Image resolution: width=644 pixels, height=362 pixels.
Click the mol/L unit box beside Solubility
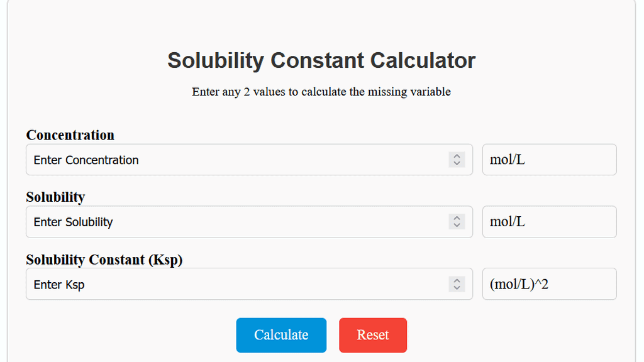pyautogui.click(x=549, y=222)
